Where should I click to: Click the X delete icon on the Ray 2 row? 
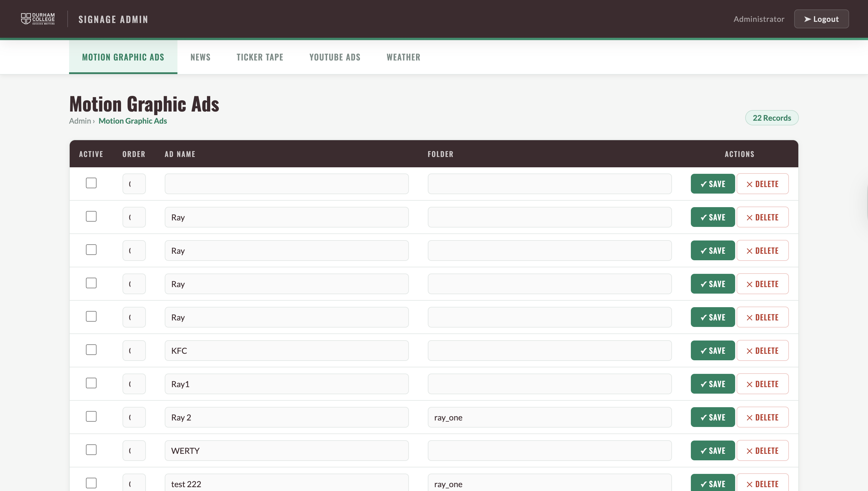coord(749,417)
